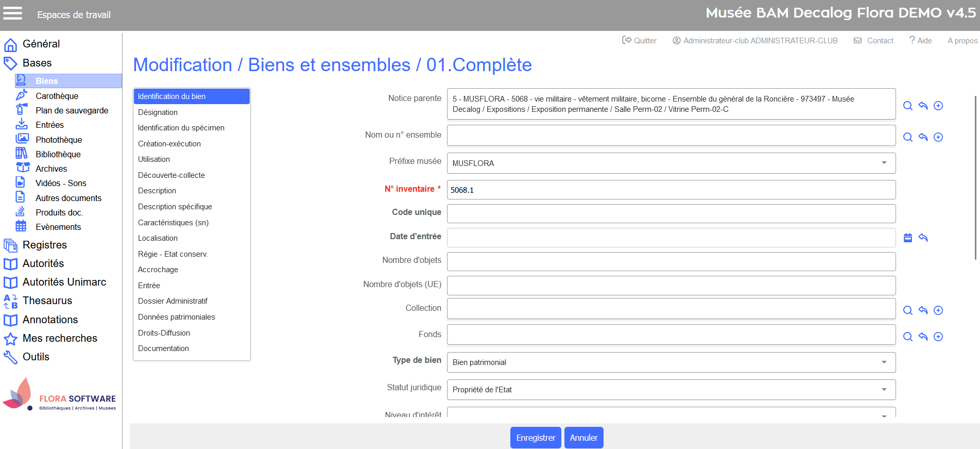
Task: Click the search icon beside Notice parente
Action: 908,106
